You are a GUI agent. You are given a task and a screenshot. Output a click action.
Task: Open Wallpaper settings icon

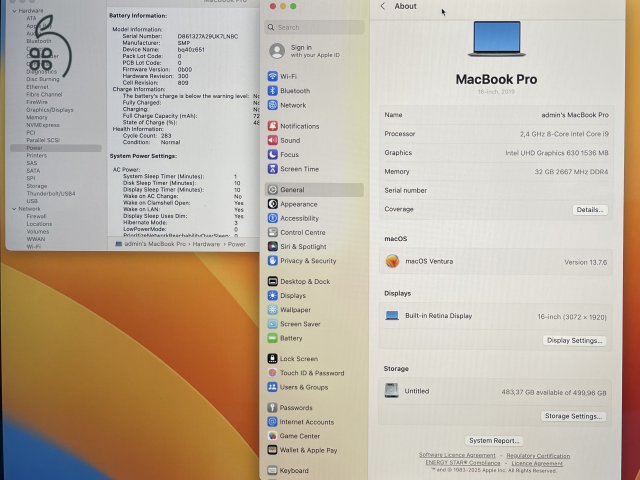[x=273, y=310]
